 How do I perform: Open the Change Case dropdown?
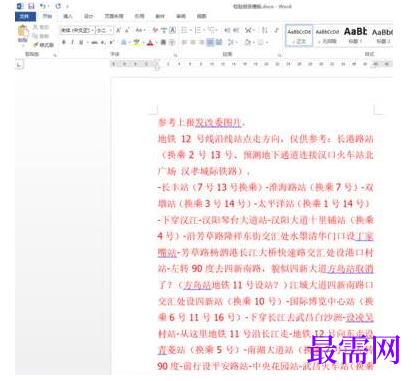pyautogui.click(x=140, y=30)
